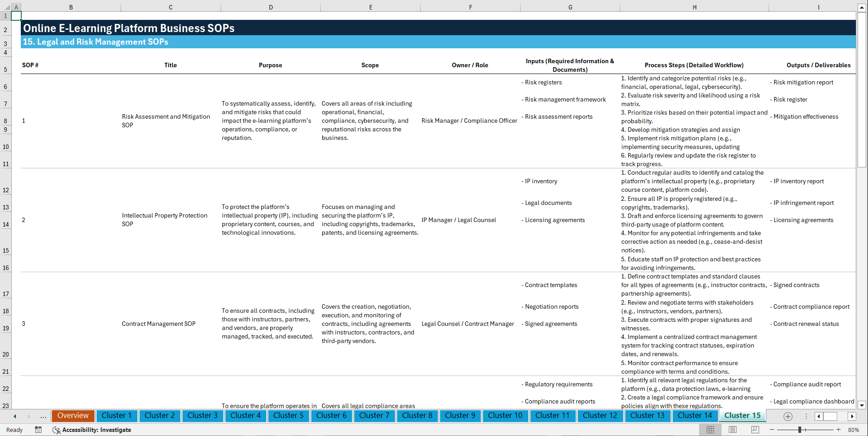Viewport: 868px width, 436px height.
Task: Zoom out with the minus button
Action: (772, 430)
